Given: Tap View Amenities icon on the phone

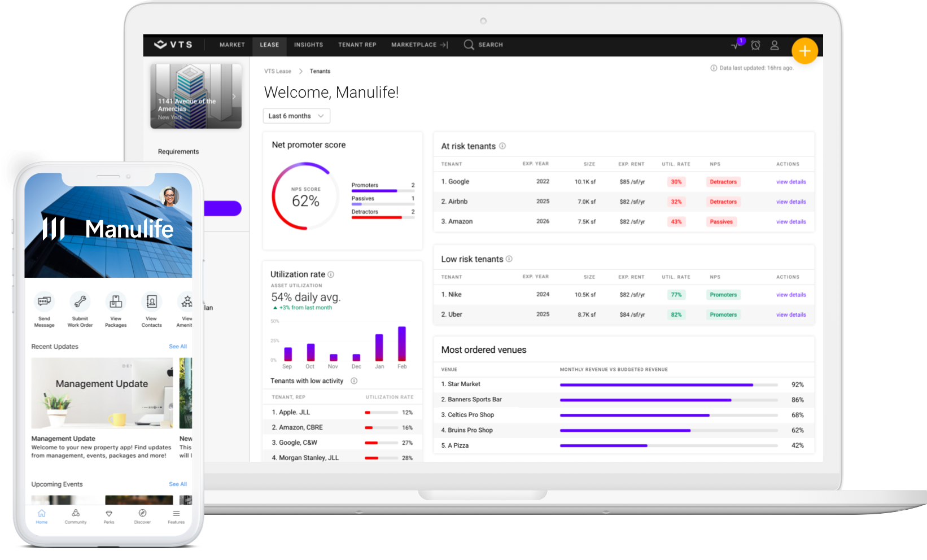Looking at the screenshot, I should tap(185, 301).
